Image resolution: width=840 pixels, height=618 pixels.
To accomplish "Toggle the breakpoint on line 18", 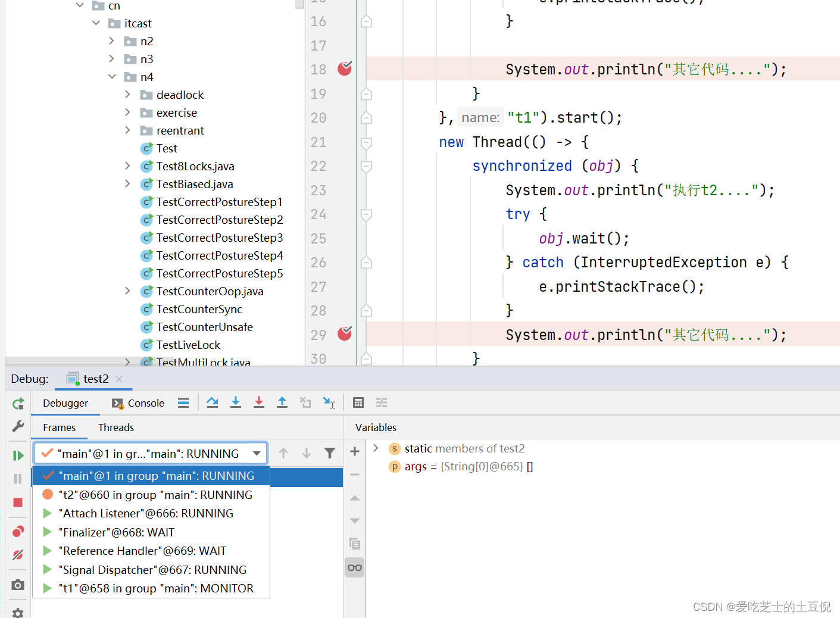I will click(x=345, y=68).
